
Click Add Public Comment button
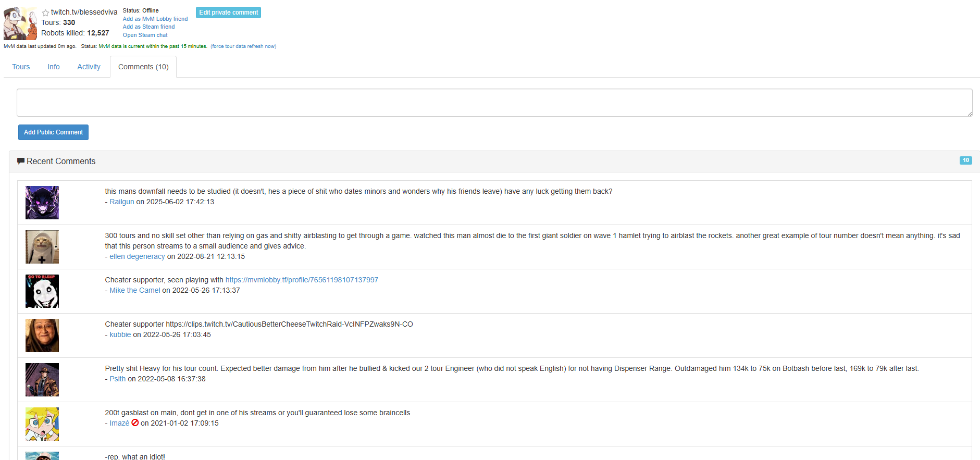53,132
